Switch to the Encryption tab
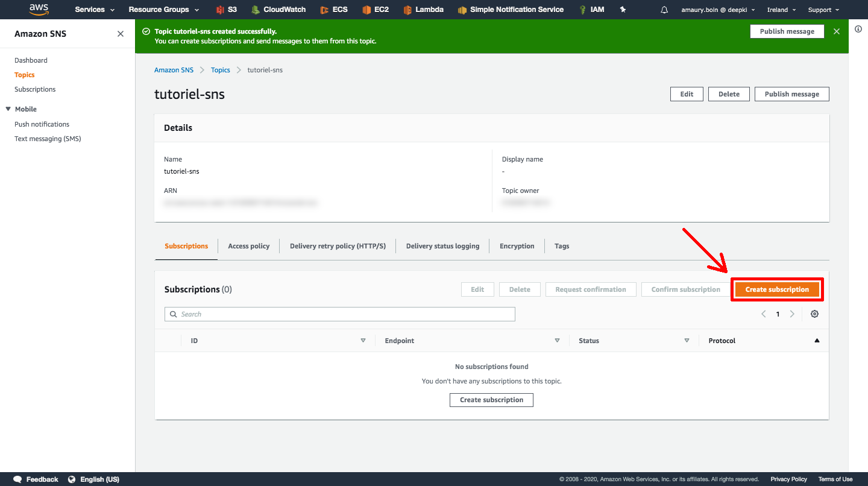This screenshot has height=486, width=868. pyautogui.click(x=517, y=246)
